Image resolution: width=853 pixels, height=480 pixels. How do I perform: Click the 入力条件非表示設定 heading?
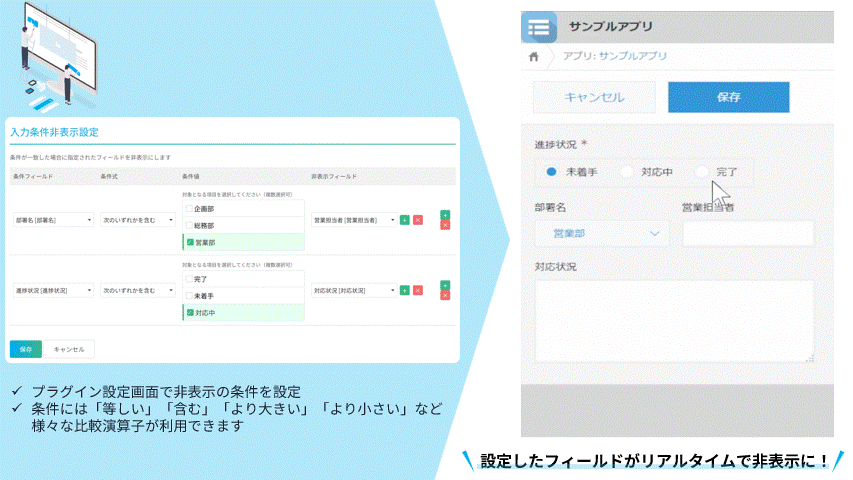click(54, 132)
